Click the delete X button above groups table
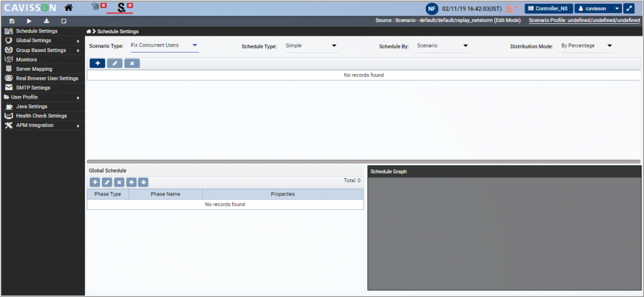 click(132, 63)
